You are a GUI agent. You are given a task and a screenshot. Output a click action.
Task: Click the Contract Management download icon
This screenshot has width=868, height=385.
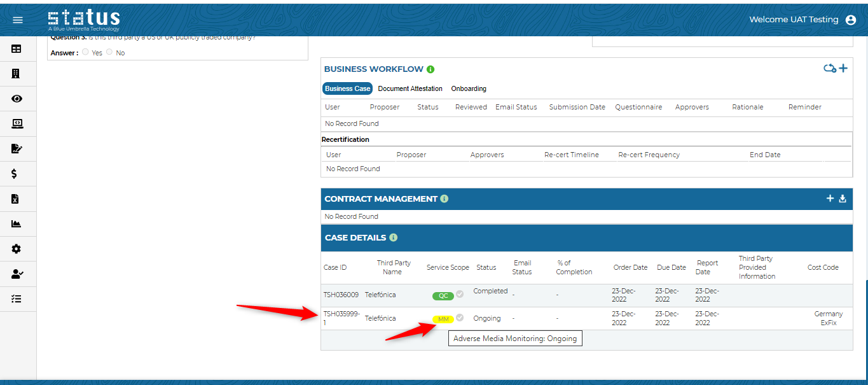843,199
